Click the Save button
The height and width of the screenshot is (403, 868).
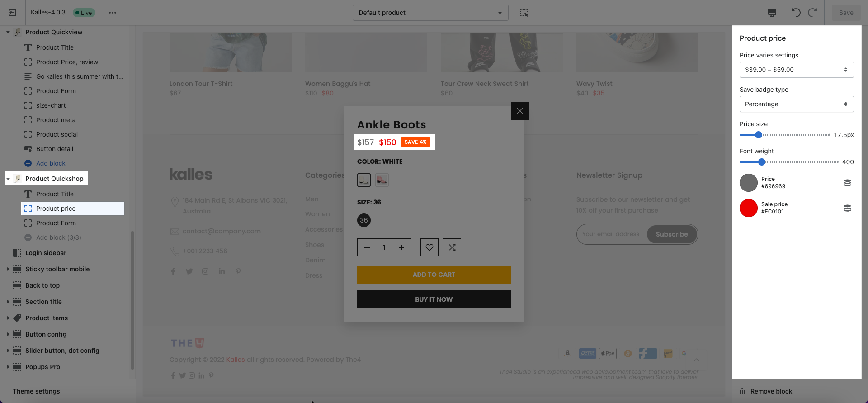846,13
